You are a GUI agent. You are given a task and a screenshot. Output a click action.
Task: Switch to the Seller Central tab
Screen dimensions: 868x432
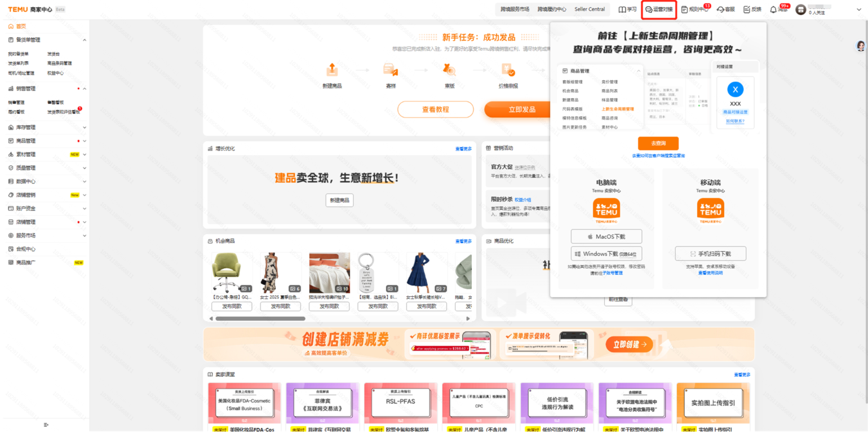[x=590, y=10]
